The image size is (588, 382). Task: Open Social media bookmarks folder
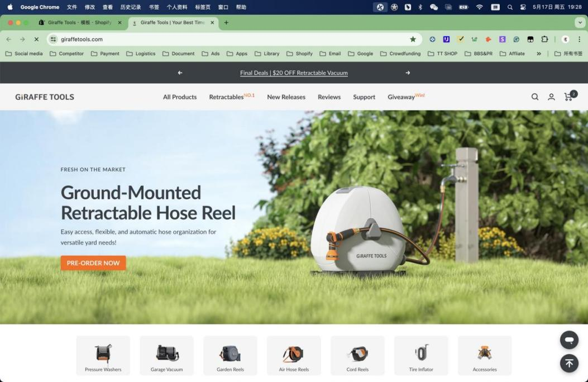[x=24, y=54]
